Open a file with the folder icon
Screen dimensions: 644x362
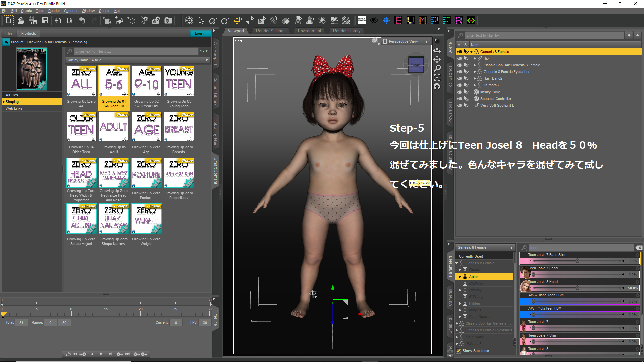pyautogui.click(x=21, y=21)
